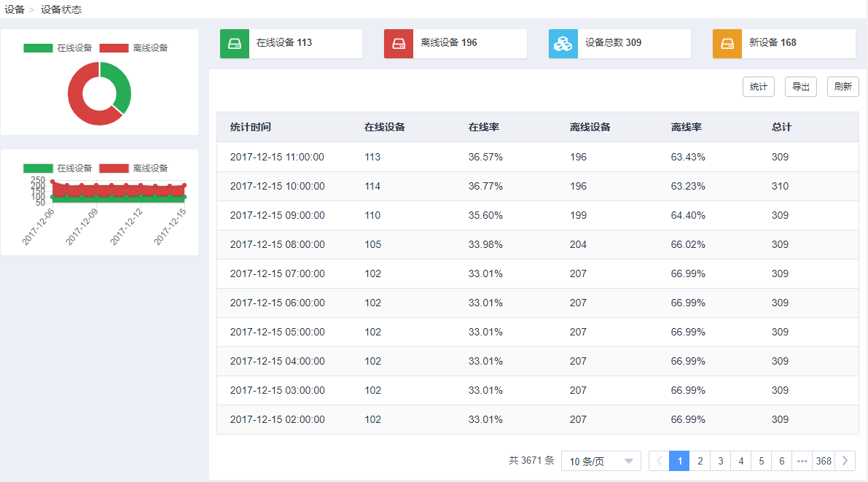868x482 pixels.
Task: Click the orange new devices icon
Action: coord(727,44)
